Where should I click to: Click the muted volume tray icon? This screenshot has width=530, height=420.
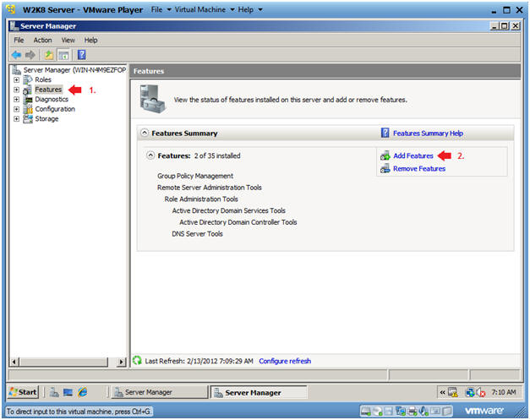click(481, 392)
